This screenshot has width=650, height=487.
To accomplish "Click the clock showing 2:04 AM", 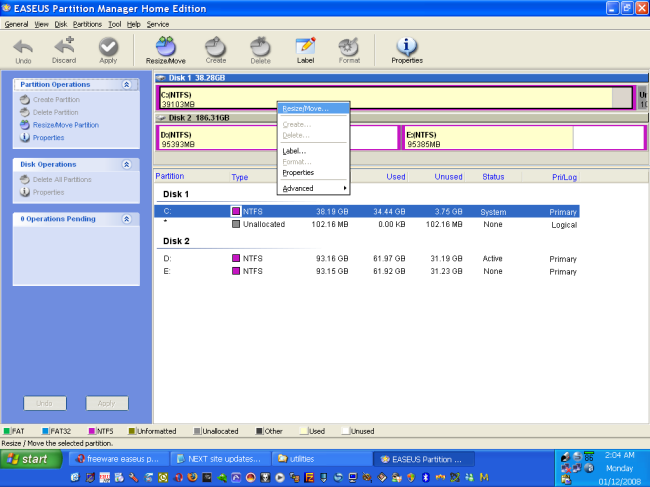I will click(619, 455).
